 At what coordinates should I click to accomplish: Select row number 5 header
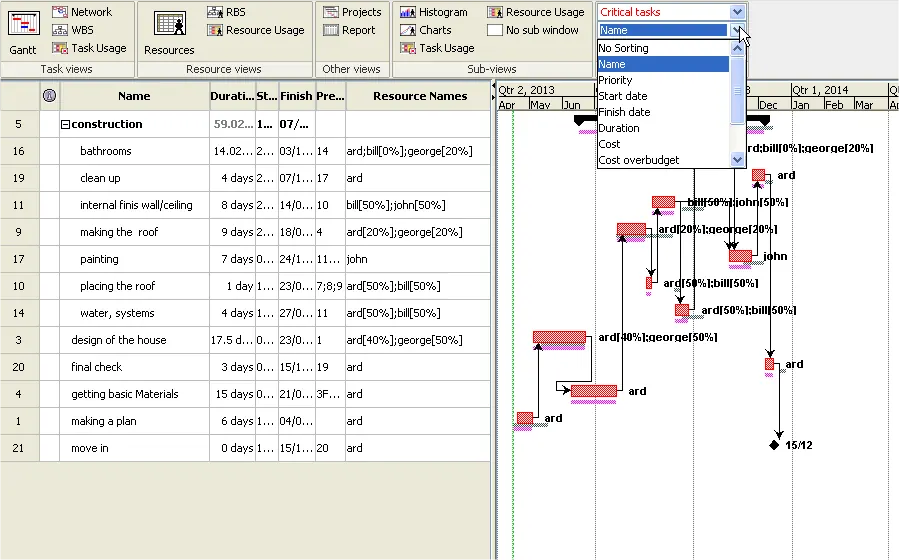[x=18, y=124]
